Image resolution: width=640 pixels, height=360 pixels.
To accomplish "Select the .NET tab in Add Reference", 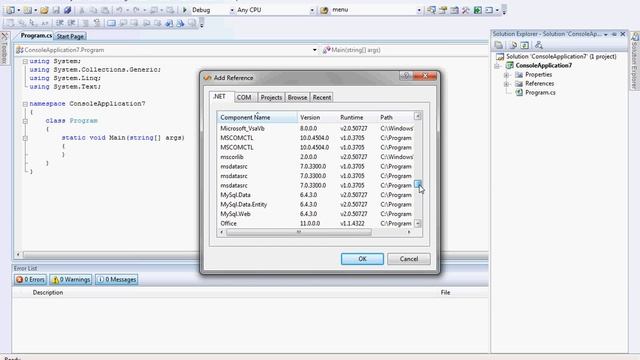I will click(220, 97).
